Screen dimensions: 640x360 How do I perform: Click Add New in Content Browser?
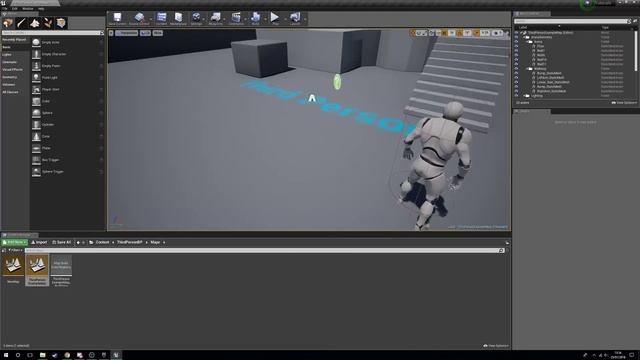14,242
